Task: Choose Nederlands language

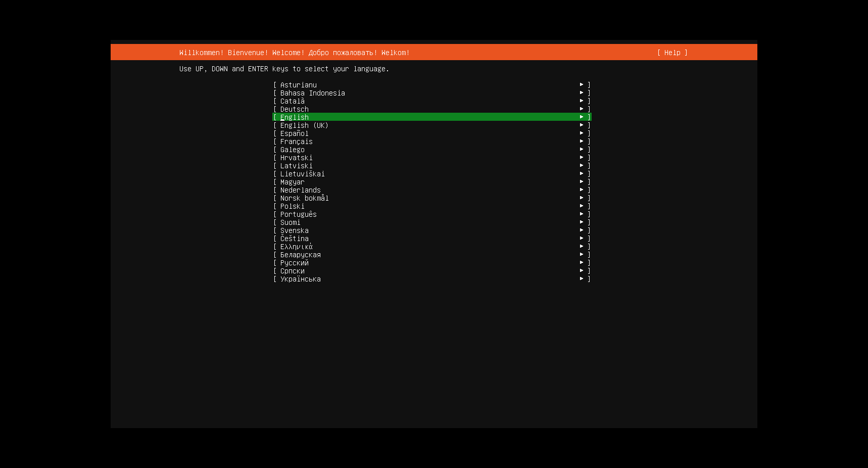Action: 432,190
